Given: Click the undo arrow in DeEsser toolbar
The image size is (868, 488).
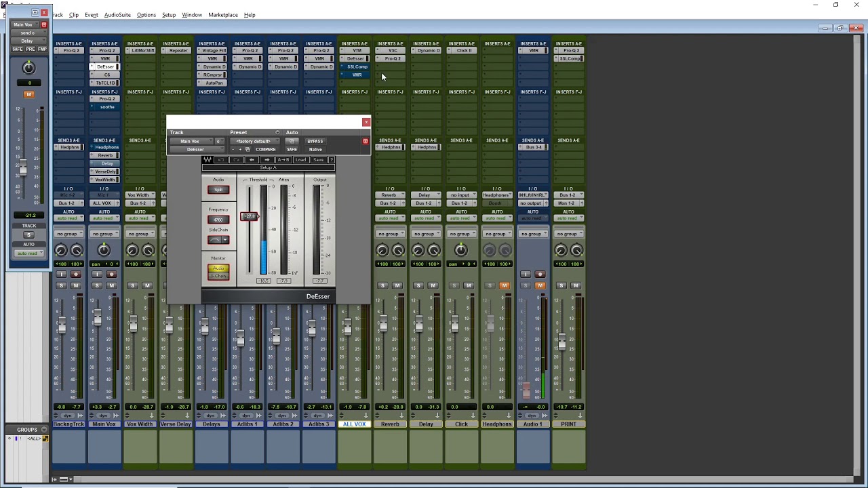Looking at the screenshot, I should click(221, 160).
